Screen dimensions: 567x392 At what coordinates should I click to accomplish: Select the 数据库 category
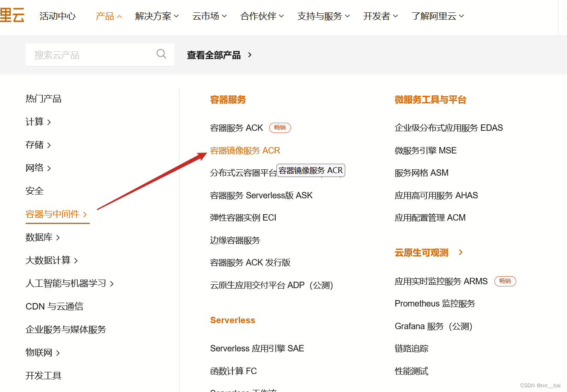coord(43,237)
